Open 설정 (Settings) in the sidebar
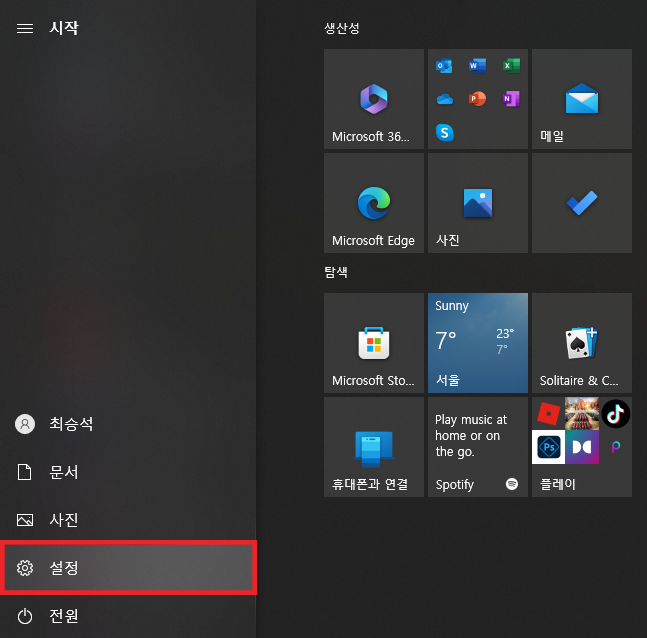647x638 pixels. tap(128, 568)
